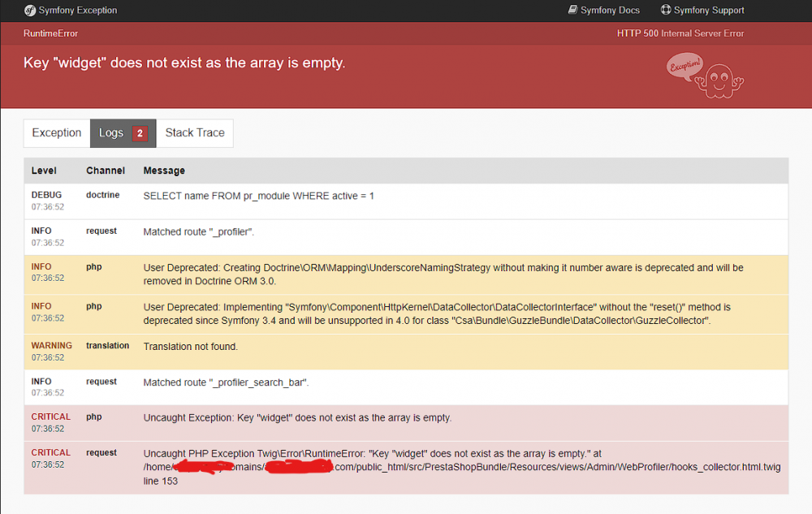Click the RuntimeError label
Viewport: 812px width, 514px height.
coord(47,33)
